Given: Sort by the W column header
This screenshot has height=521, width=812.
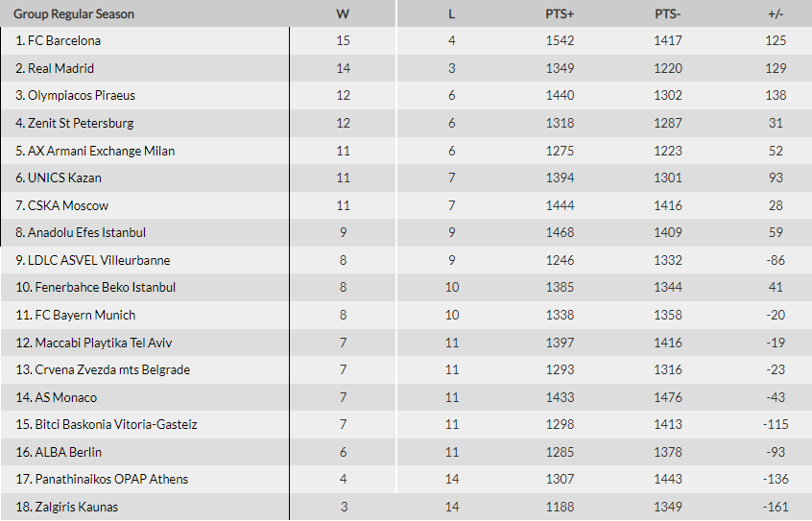Looking at the screenshot, I should [x=343, y=14].
